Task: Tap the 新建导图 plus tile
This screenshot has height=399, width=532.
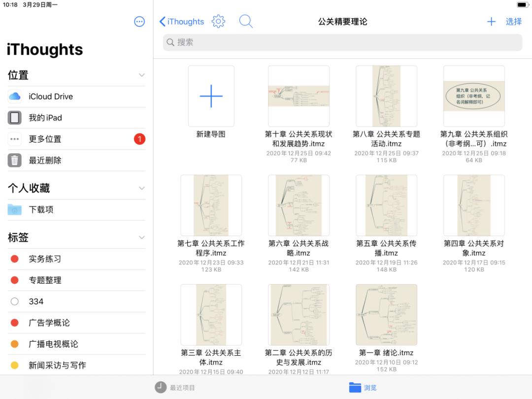Action: point(211,96)
